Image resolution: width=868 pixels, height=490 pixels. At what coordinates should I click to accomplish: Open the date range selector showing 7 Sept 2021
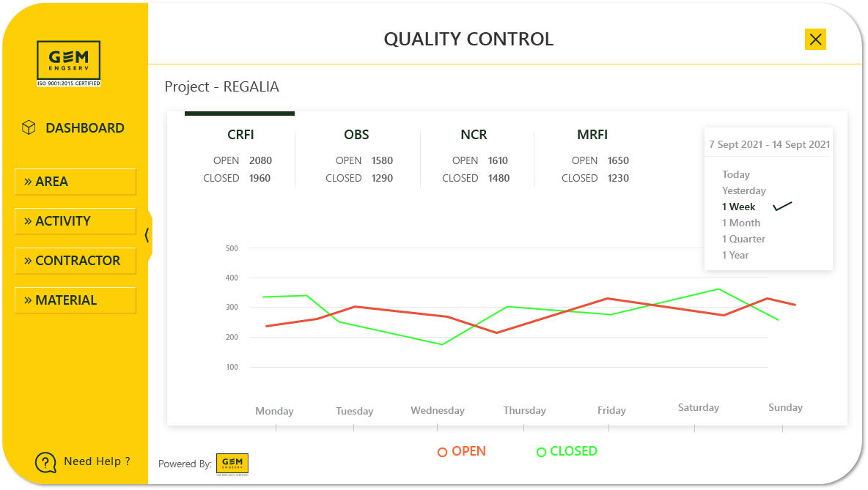tap(768, 144)
